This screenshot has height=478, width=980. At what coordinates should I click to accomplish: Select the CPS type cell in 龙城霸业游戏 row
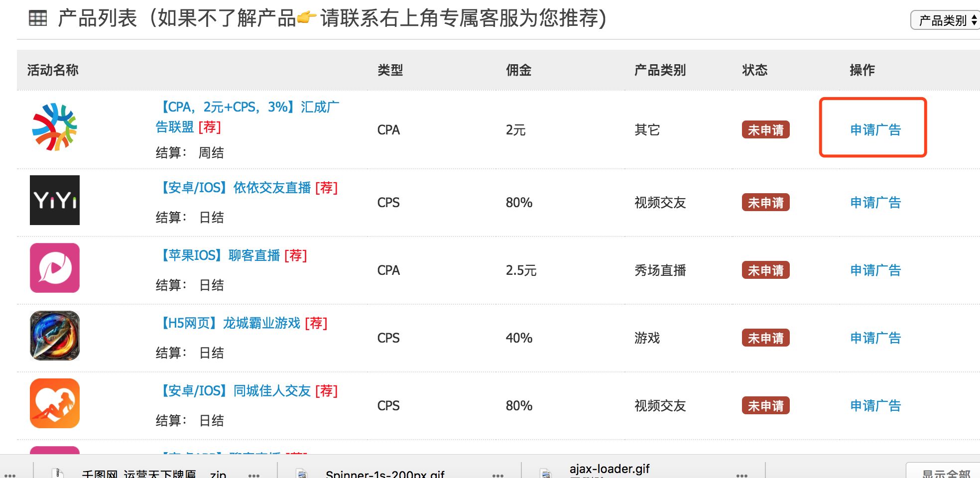(388, 338)
